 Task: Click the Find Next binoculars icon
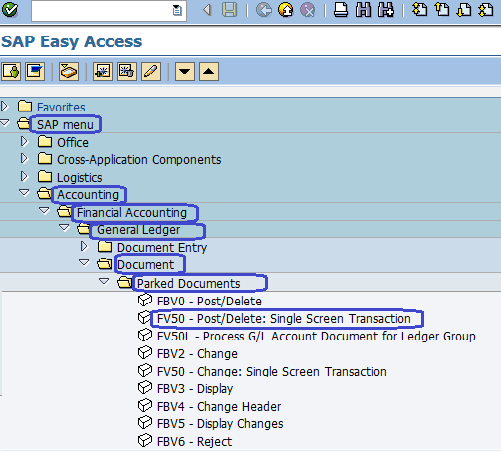pyautogui.click(x=386, y=10)
